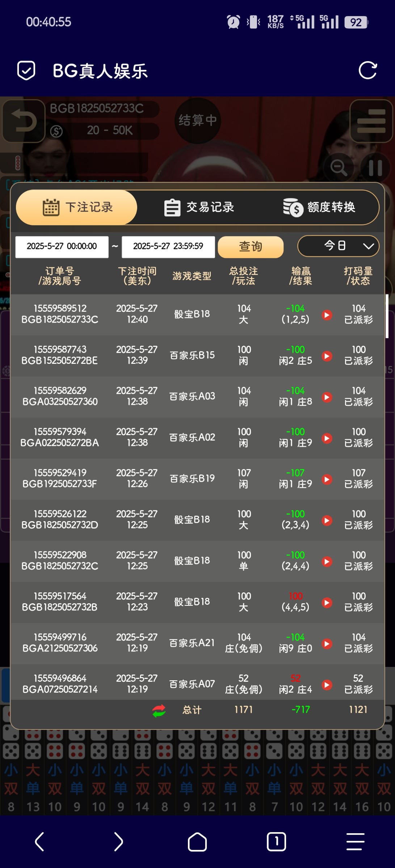Open the 今日 date range dropdown

coord(338,246)
